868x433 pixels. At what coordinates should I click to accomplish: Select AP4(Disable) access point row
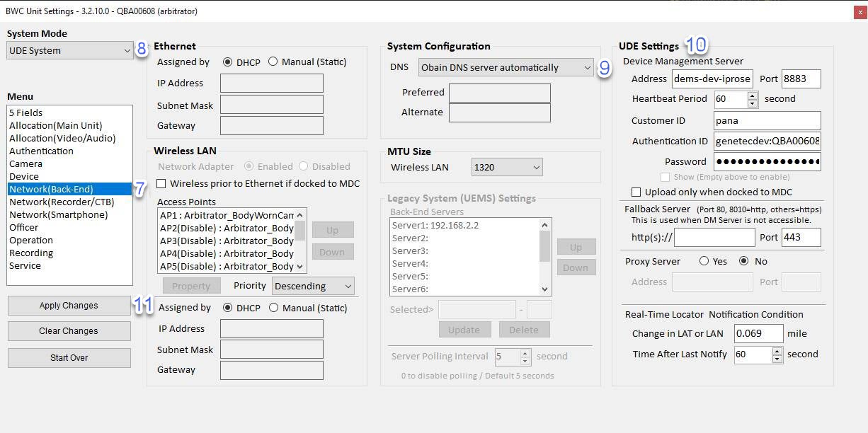coord(227,253)
